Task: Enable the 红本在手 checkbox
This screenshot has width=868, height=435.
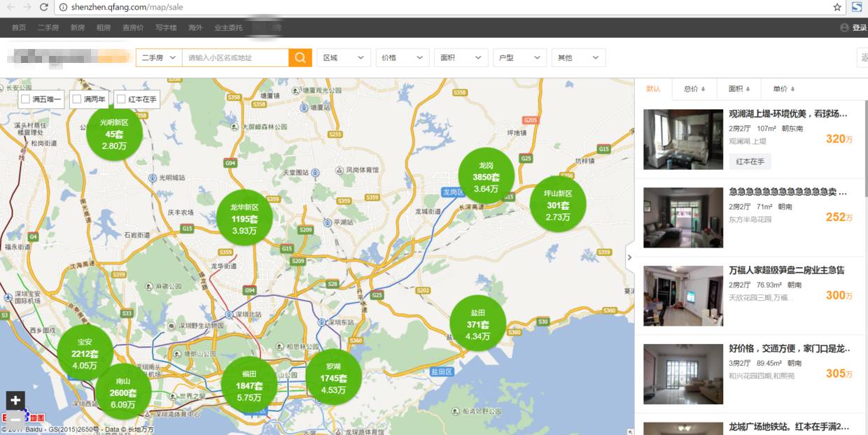Action: tap(122, 99)
